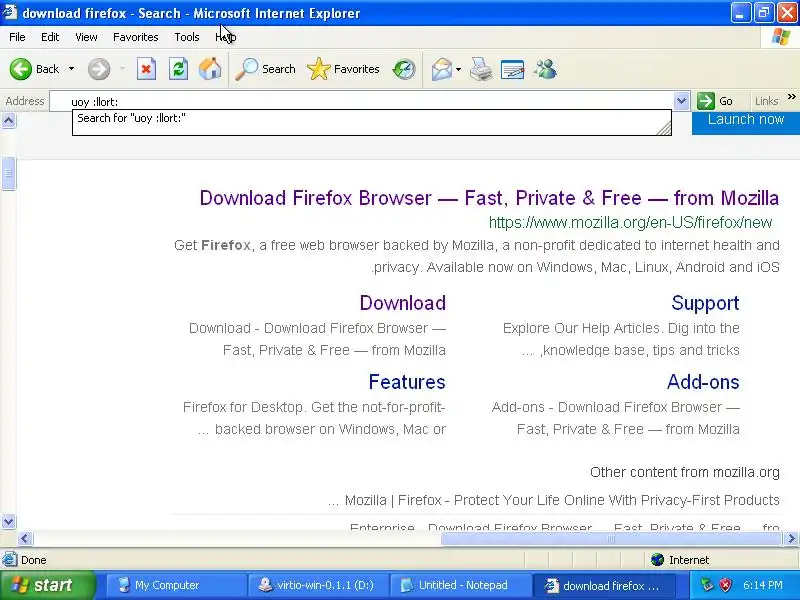The width and height of the screenshot is (800, 600).
Task: Open the Edit menu
Action: pyautogui.click(x=50, y=37)
